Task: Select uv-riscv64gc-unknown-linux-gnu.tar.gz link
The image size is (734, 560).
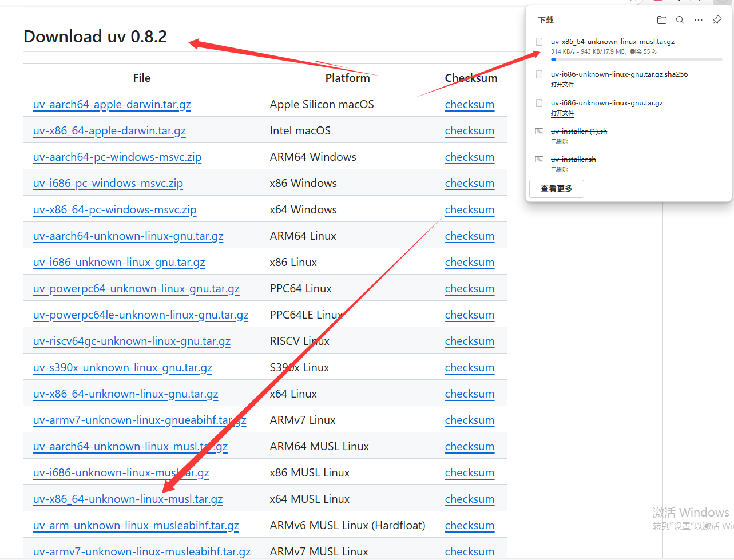Action: pos(132,341)
